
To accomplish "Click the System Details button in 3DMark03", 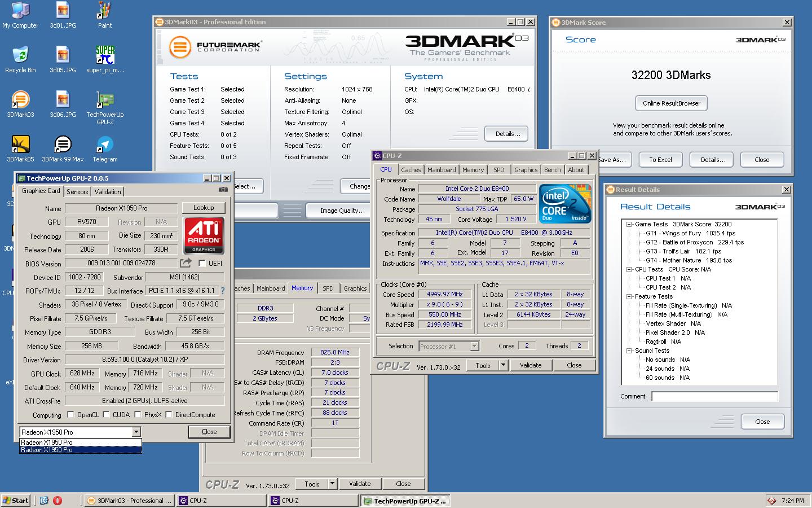I will coord(506,134).
